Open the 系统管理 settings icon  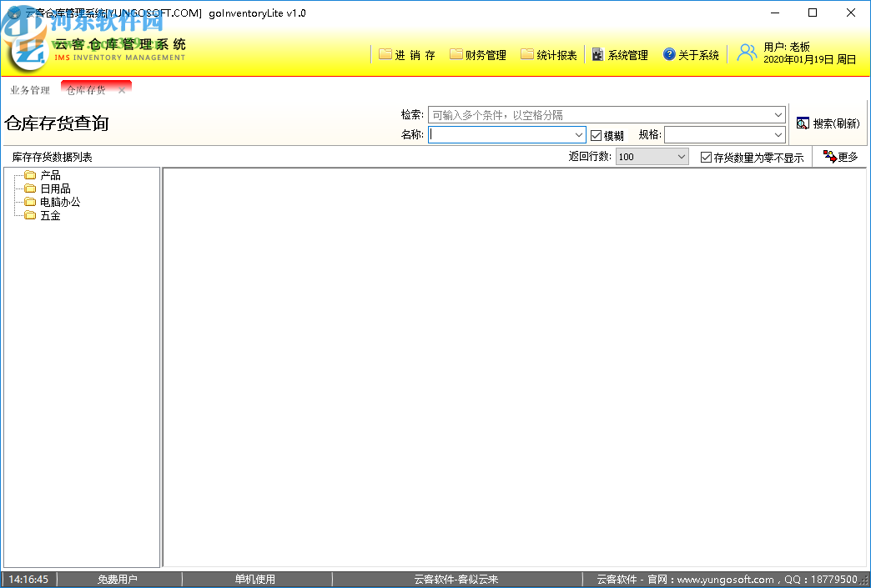tap(597, 54)
